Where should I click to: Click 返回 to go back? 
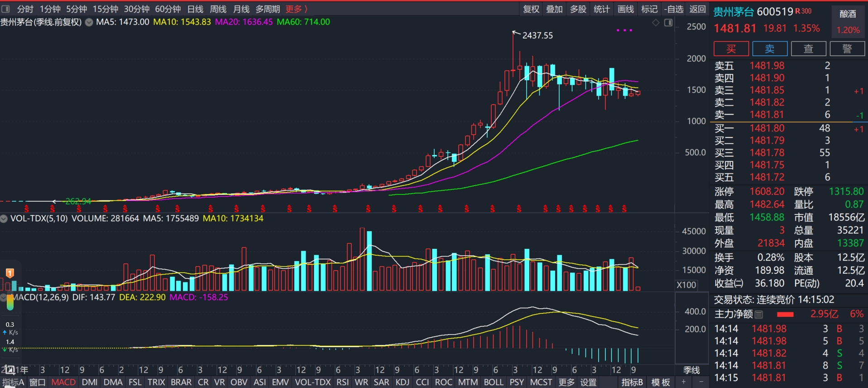point(698,9)
